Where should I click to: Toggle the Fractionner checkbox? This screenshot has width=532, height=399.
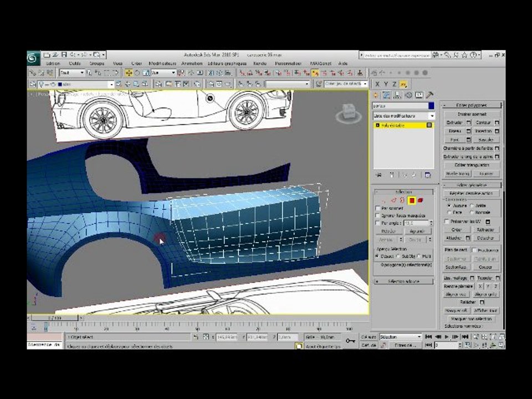474,250
